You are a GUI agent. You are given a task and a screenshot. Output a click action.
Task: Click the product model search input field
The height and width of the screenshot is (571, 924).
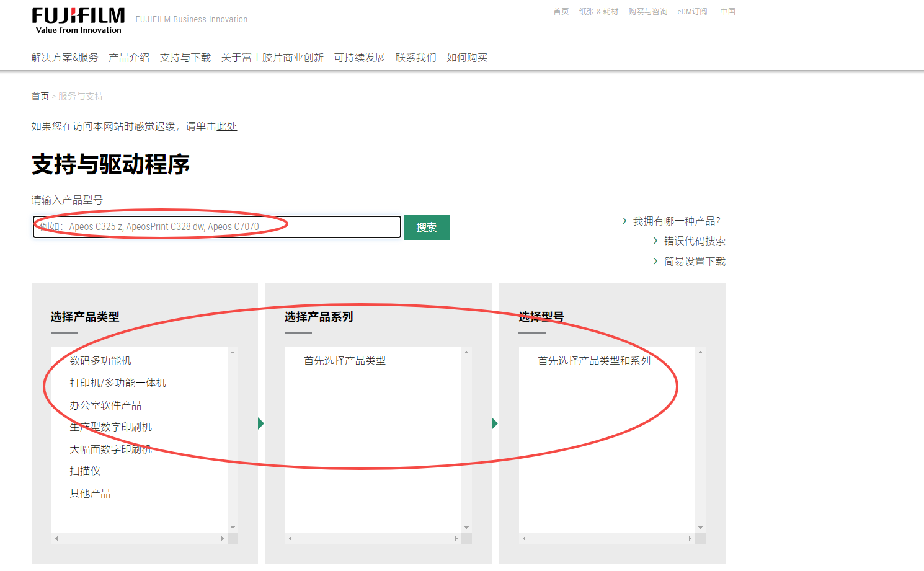click(217, 227)
